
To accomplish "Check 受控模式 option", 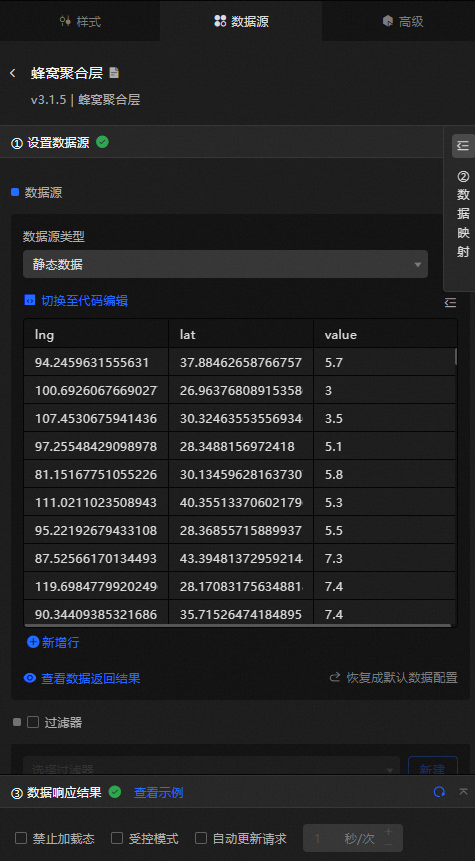I will pos(117,838).
